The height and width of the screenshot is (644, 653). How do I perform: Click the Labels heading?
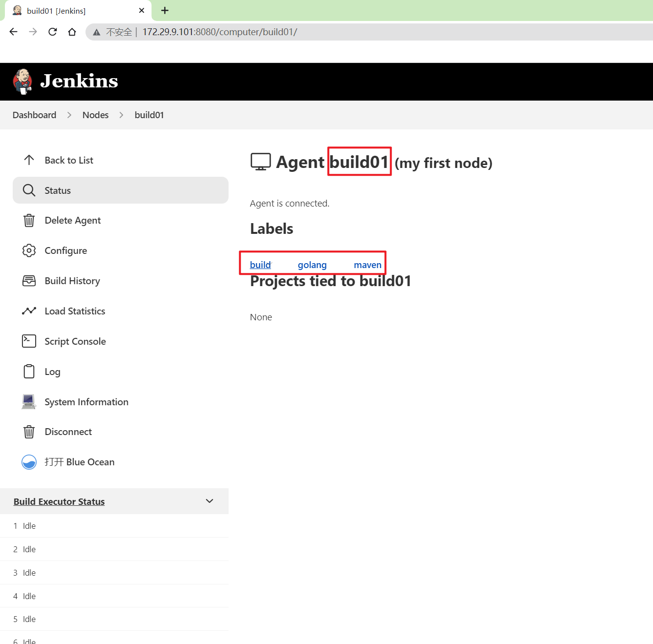(x=272, y=229)
